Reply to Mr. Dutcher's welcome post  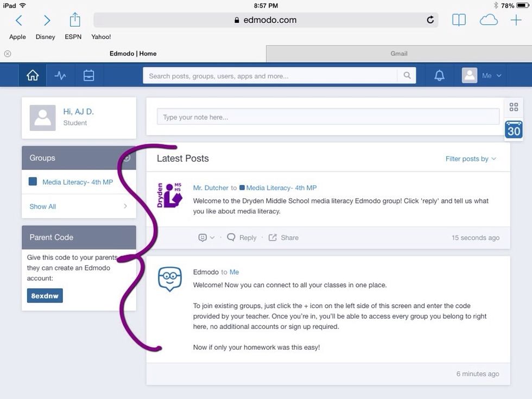pos(241,237)
